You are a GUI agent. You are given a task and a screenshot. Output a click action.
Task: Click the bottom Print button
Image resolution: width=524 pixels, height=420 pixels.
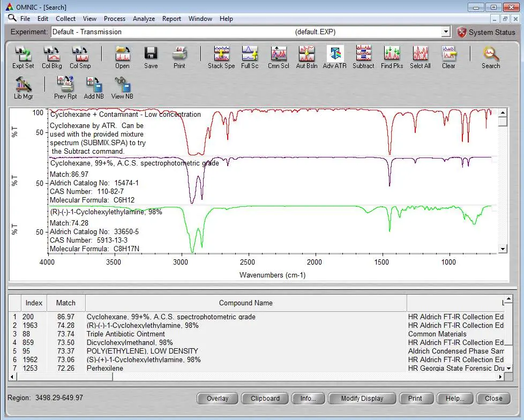pos(415,398)
